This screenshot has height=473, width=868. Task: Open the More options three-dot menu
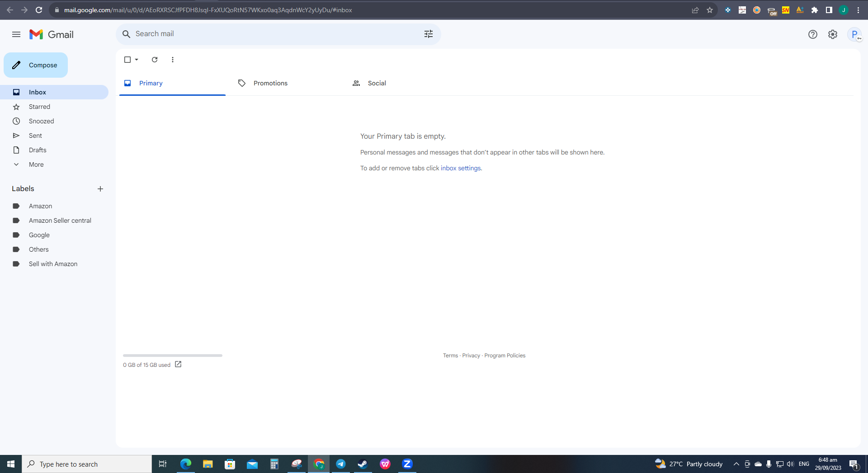pyautogui.click(x=173, y=60)
